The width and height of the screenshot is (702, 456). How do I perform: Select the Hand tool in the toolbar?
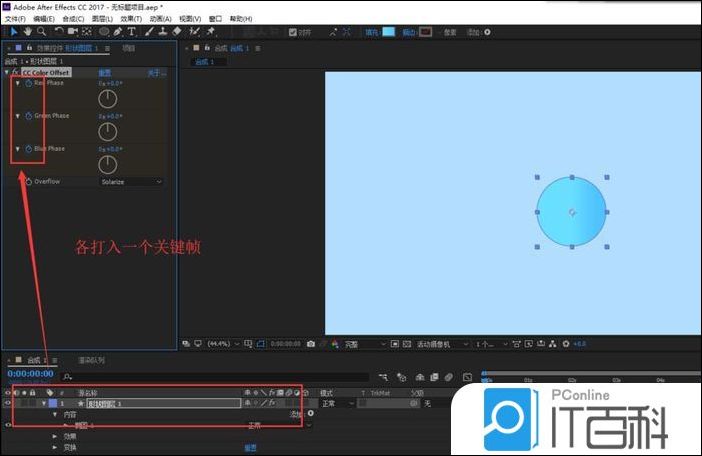27,31
